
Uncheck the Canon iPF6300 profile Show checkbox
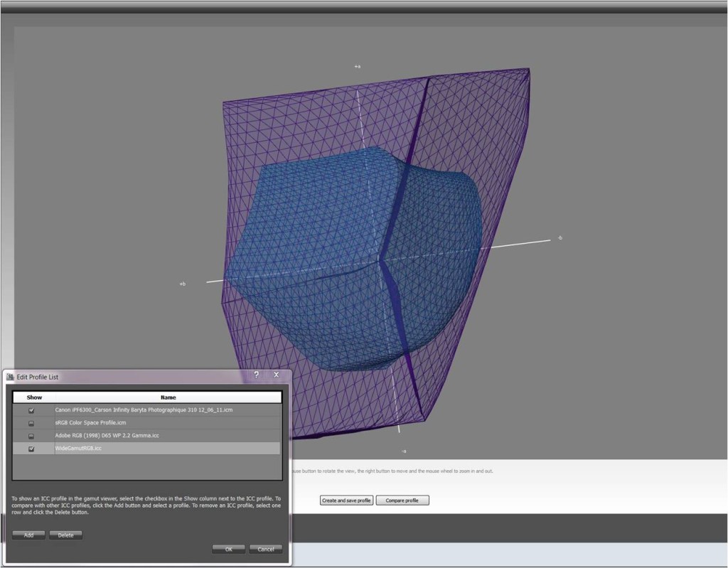[31, 411]
